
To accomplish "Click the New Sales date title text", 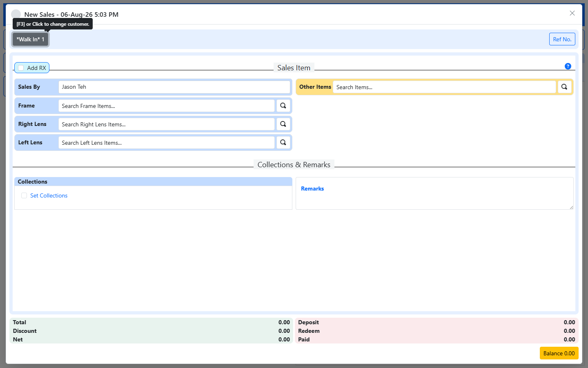I will [71, 14].
